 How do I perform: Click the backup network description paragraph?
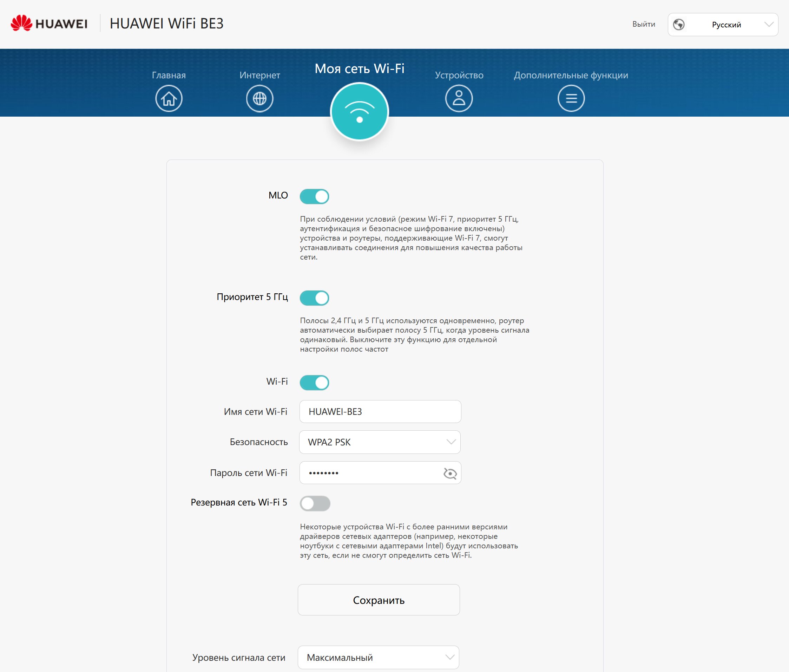(x=409, y=541)
